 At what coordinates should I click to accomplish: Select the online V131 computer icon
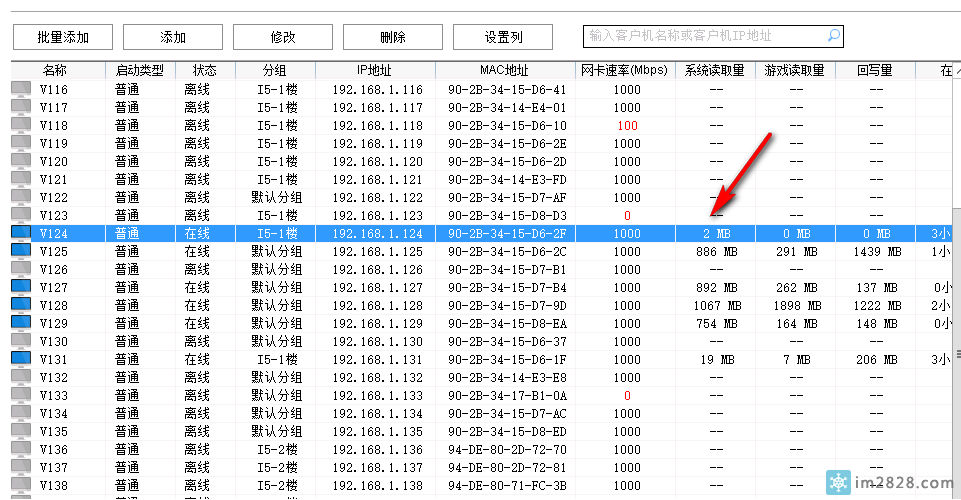21,359
